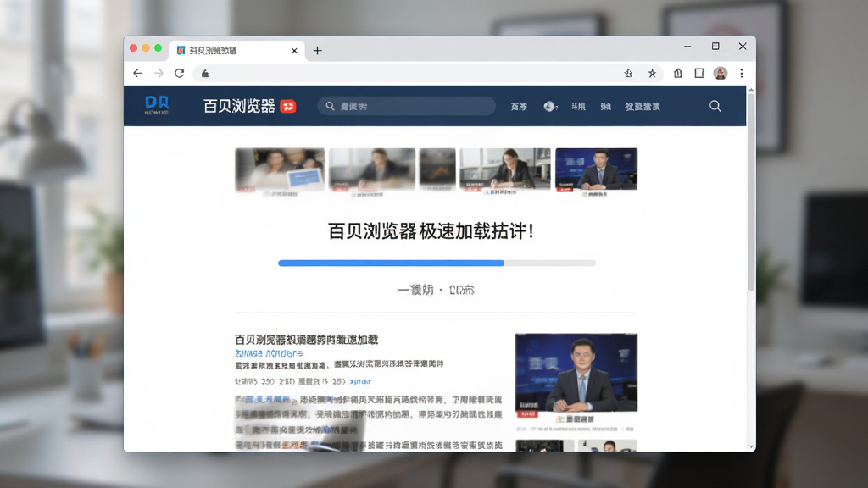868x488 pixels.
Task: Click the red badge next to 百贝浏览器
Action: point(288,106)
